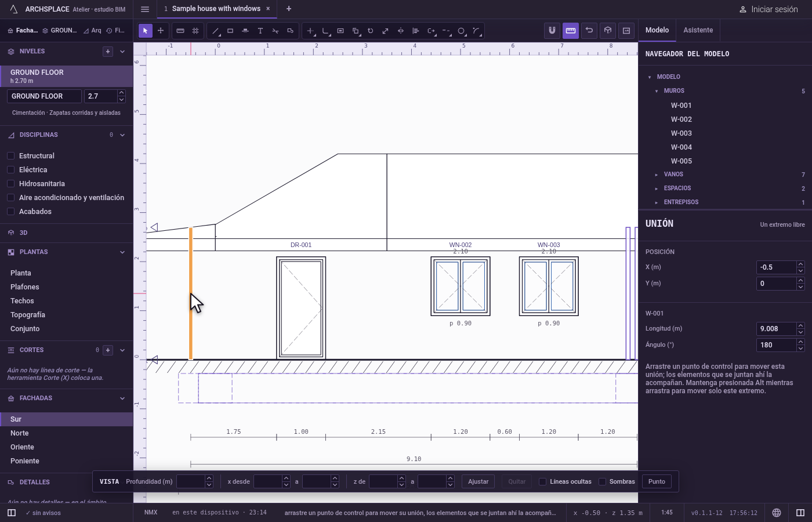Toggle the magnet snapping button

pos(552,31)
